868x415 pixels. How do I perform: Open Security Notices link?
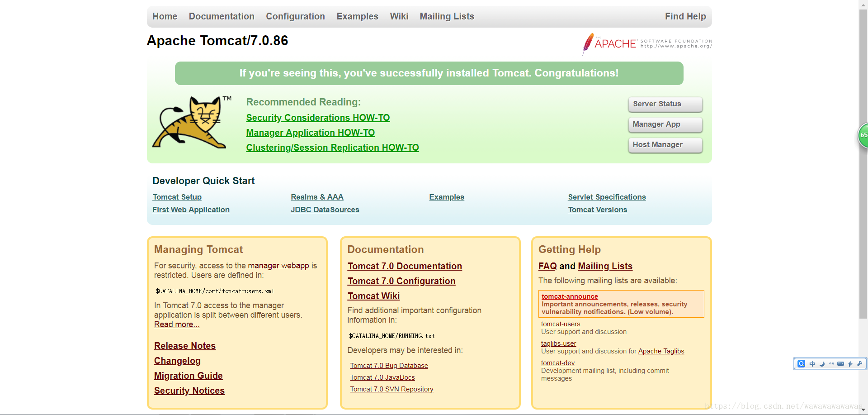[189, 391]
